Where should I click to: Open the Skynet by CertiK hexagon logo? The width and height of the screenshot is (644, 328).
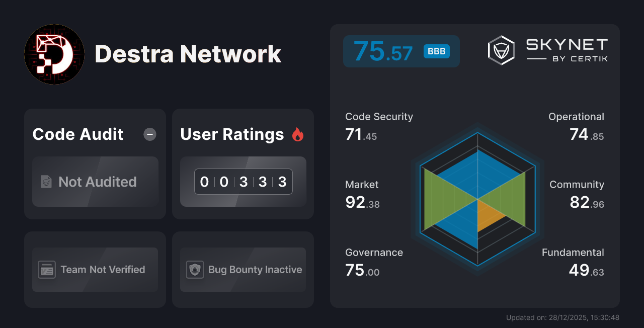501,50
